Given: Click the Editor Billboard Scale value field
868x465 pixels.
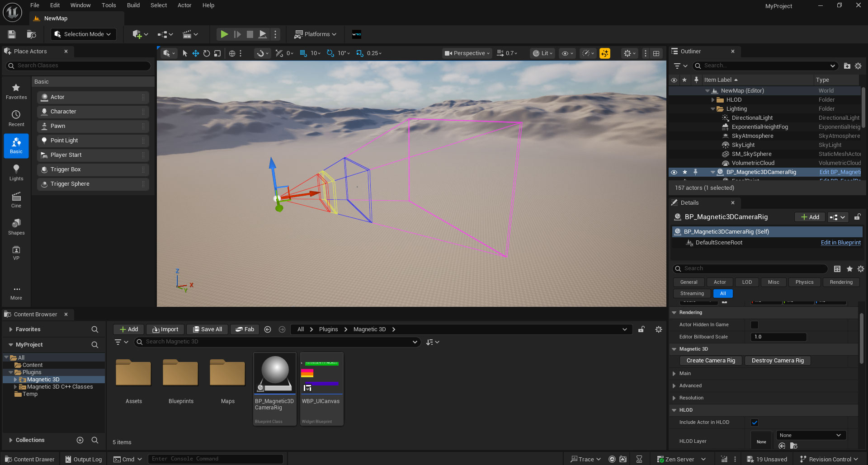Looking at the screenshot, I should (x=778, y=337).
